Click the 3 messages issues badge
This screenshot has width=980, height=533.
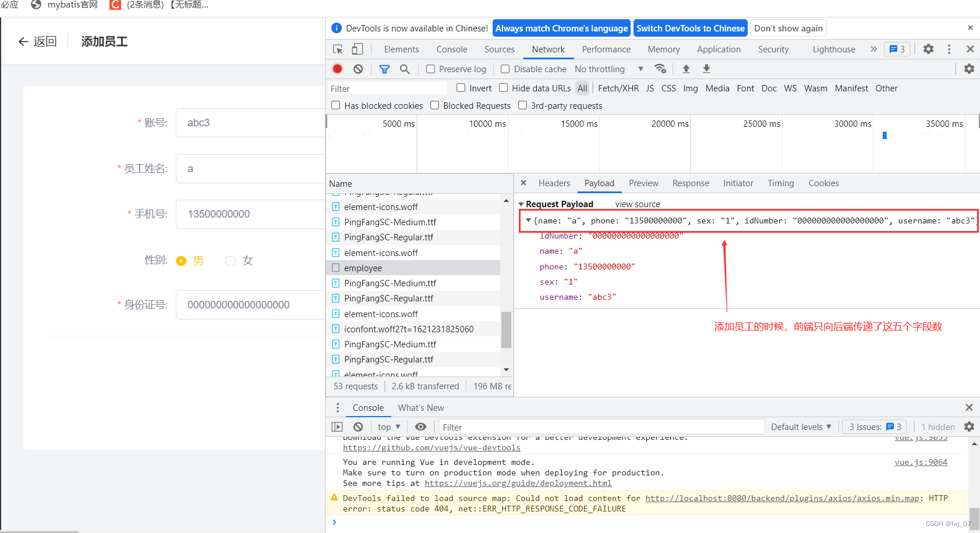(x=897, y=49)
